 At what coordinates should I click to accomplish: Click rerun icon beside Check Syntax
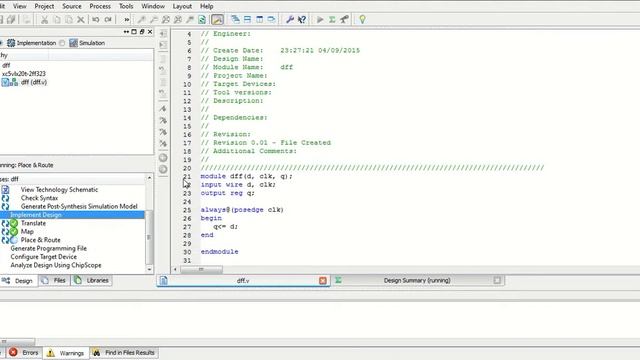coord(5,198)
